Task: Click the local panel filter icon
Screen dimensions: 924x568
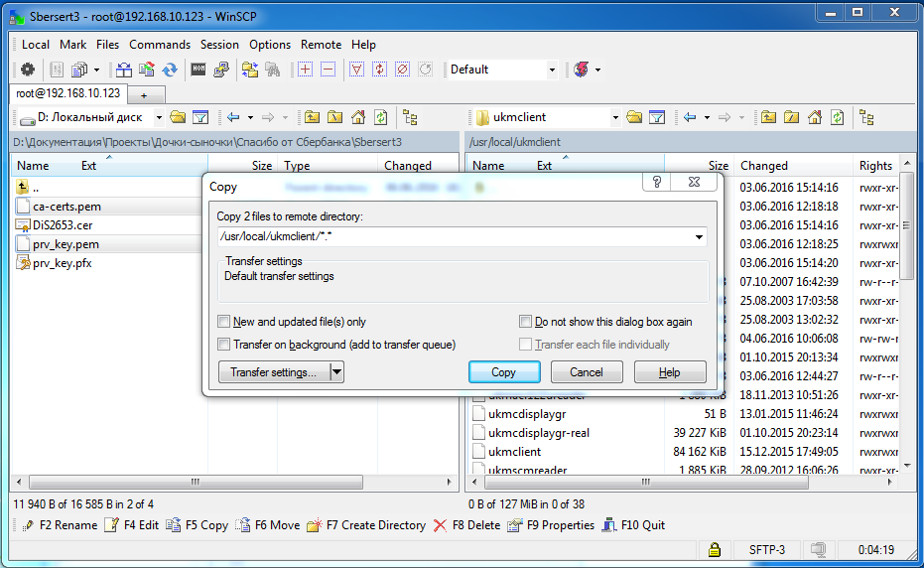Action: tap(200, 117)
